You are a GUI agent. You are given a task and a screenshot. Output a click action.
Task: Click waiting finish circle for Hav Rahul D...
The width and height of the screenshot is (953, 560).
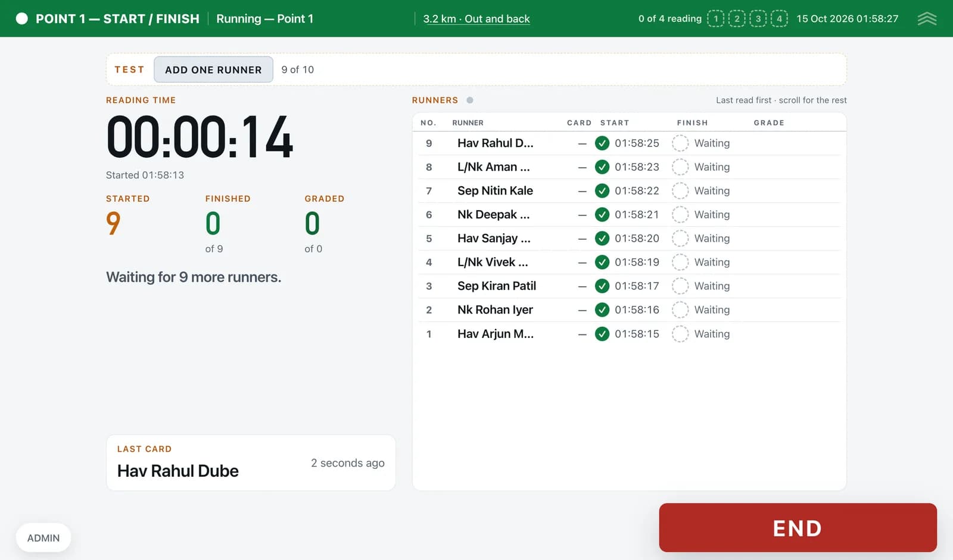(680, 143)
